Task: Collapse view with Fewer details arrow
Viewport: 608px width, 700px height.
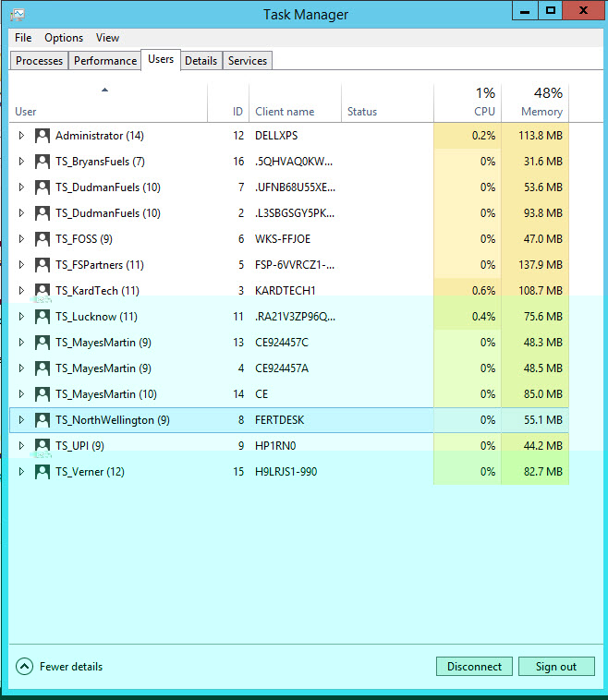Action: click(24, 667)
